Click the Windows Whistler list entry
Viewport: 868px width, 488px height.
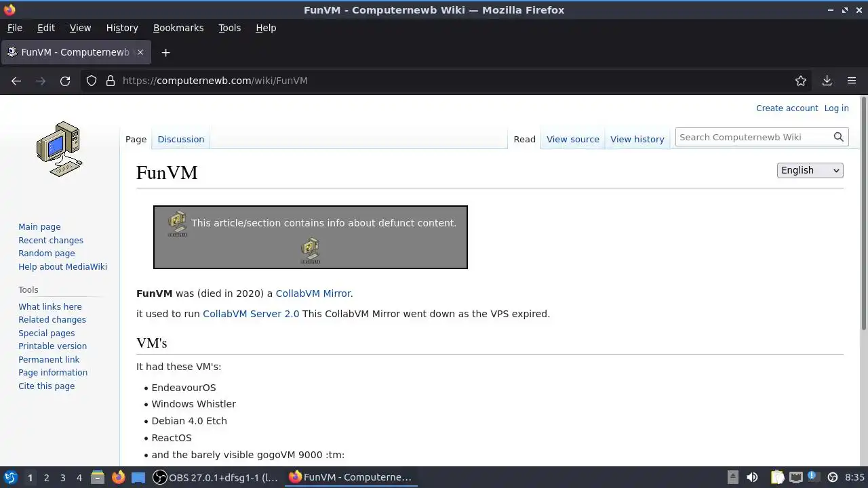[x=193, y=404]
